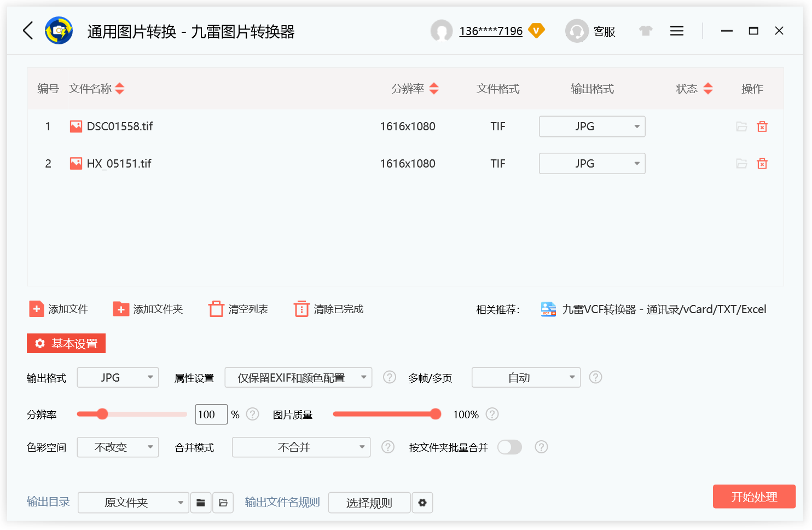The width and height of the screenshot is (812, 530).
Task: Browse for output directory with dark folder icon
Action: click(201, 503)
